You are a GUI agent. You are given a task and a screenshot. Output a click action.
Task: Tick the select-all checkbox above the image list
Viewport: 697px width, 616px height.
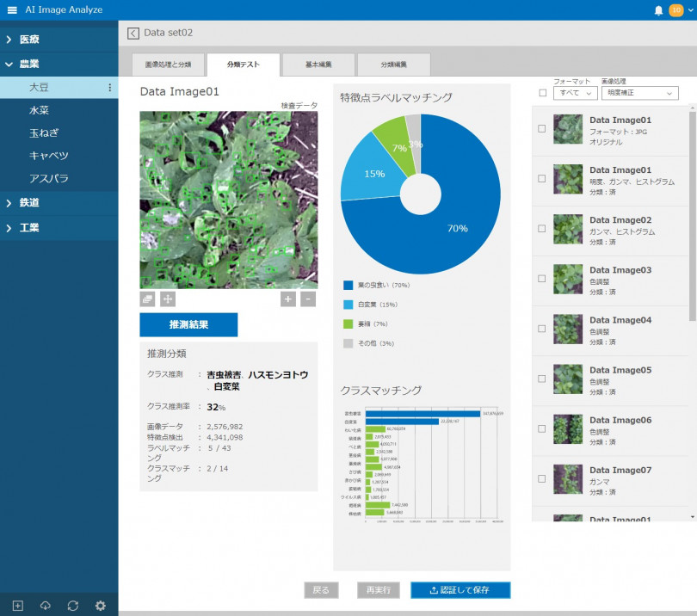point(542,93)
